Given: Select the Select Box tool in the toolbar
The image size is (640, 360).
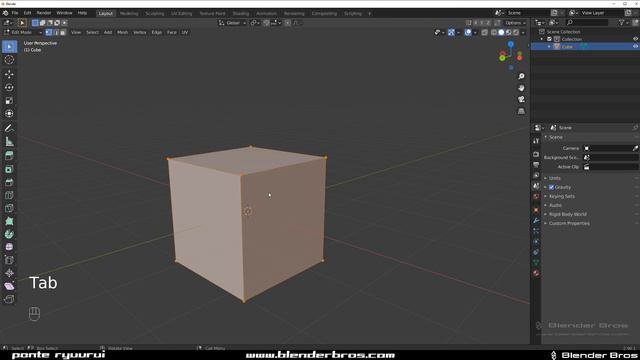Looking at the screenshot, I should pyautogui.click(x=9, y=47).
